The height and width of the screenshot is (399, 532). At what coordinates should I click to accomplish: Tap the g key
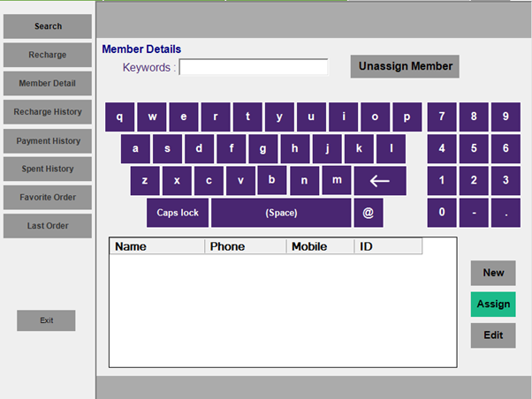point(263,149)
